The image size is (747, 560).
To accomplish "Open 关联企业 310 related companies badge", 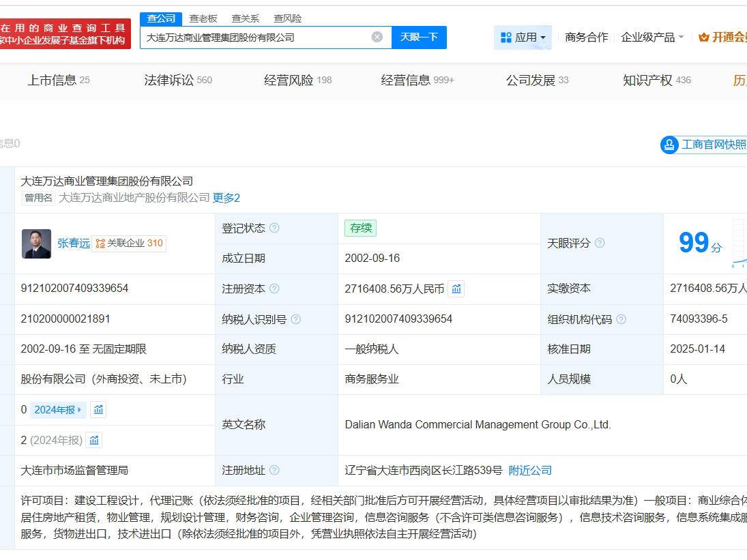I will coord(130,244).
